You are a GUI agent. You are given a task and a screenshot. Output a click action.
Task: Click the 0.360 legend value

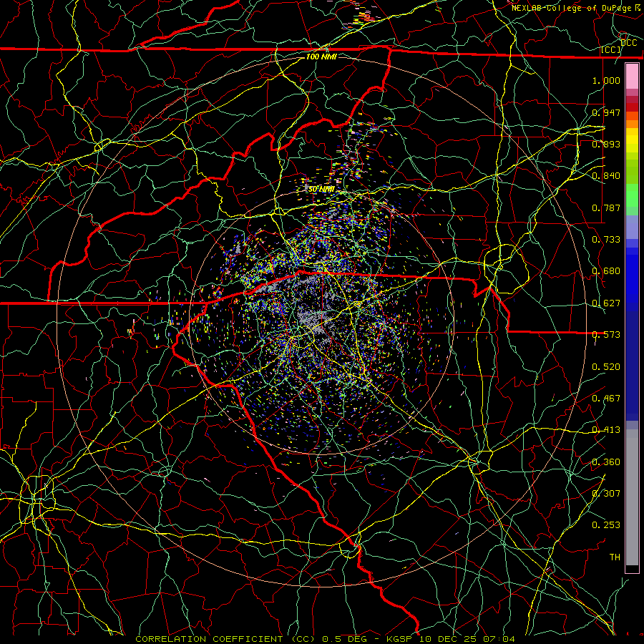click(606, 462)
